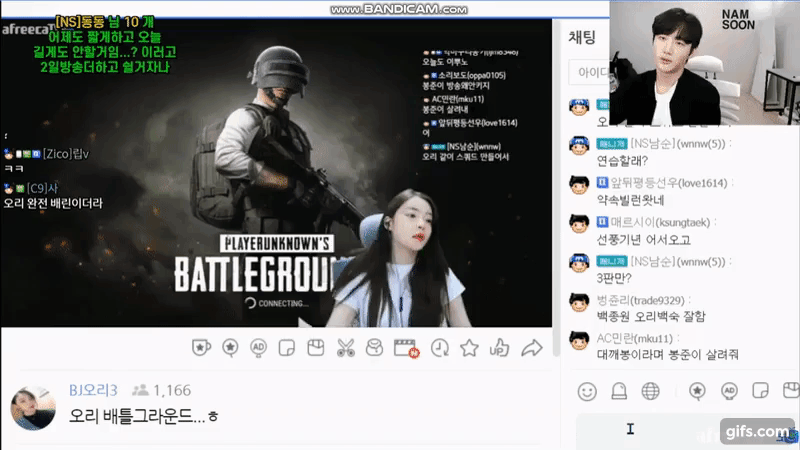Click the avatar beside 선풍기년 어서오고 message
The width and height of the screenshot is (800, 450).
pyautogui.click(x=579, y=223)
